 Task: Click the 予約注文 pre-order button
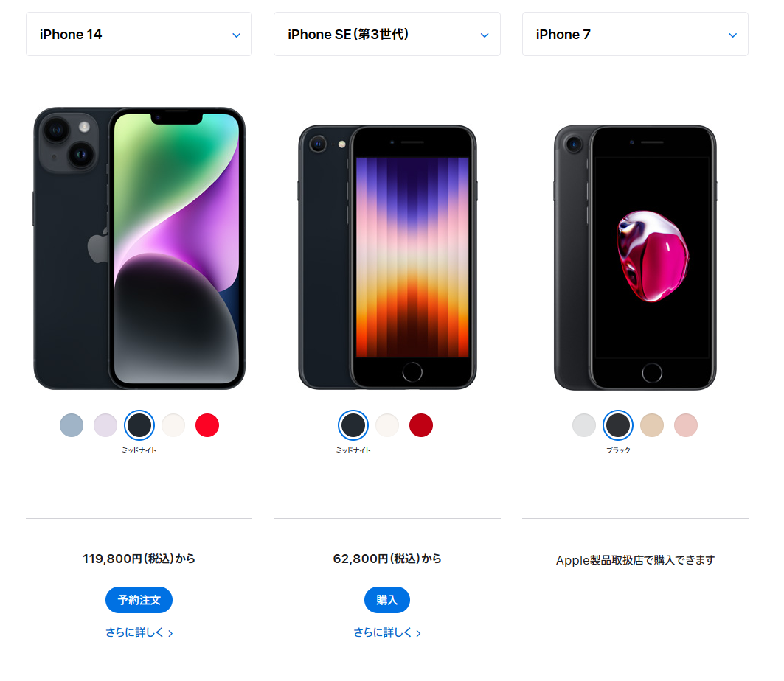coord(139,599)
